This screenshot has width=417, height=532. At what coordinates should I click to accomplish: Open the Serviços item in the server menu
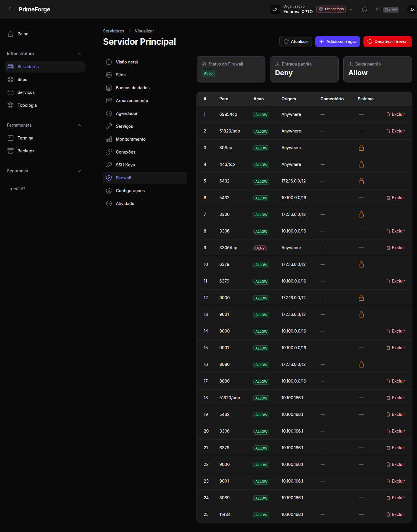145,126
